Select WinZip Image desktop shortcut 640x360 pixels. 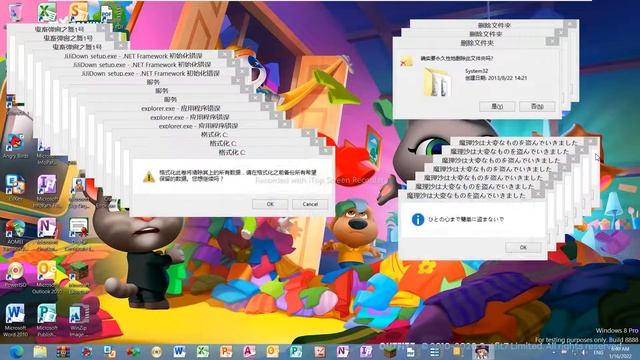click(x=78, y=321)
